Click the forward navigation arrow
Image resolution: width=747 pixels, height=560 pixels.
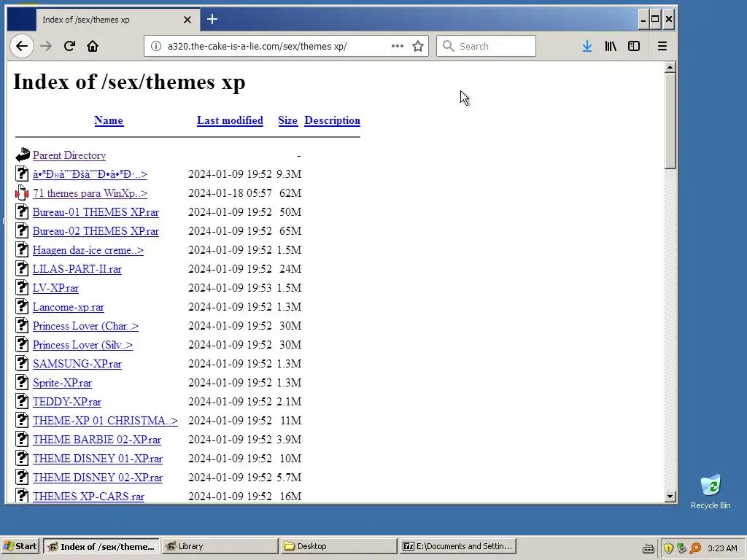46,46
